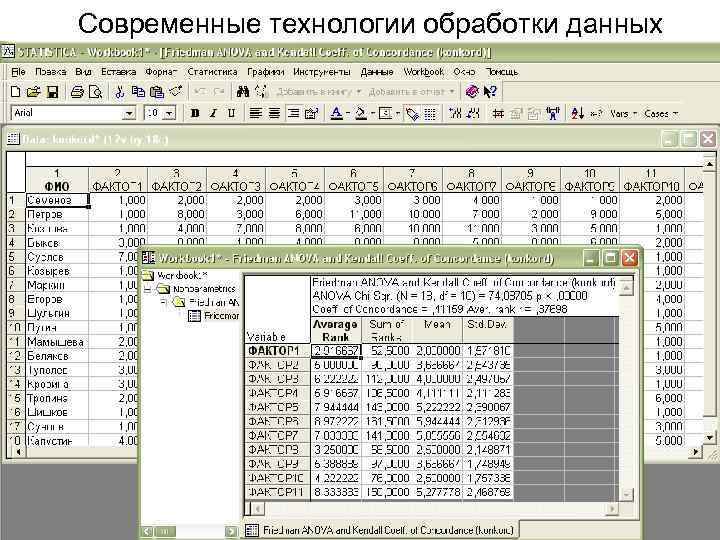This screenshot has height=540, width=720.
Task: Click Average Rank cell 2,916667
Action: [336, 351]
